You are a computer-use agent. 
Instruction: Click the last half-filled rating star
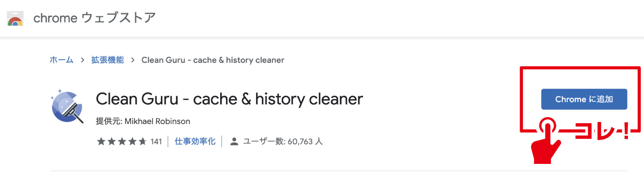point(142,141)
